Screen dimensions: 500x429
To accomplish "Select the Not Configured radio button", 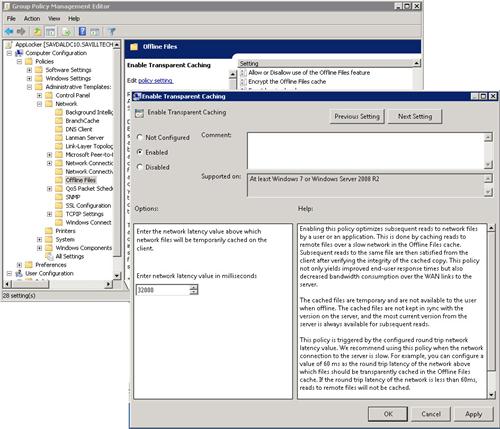I will tap(140, 137).
